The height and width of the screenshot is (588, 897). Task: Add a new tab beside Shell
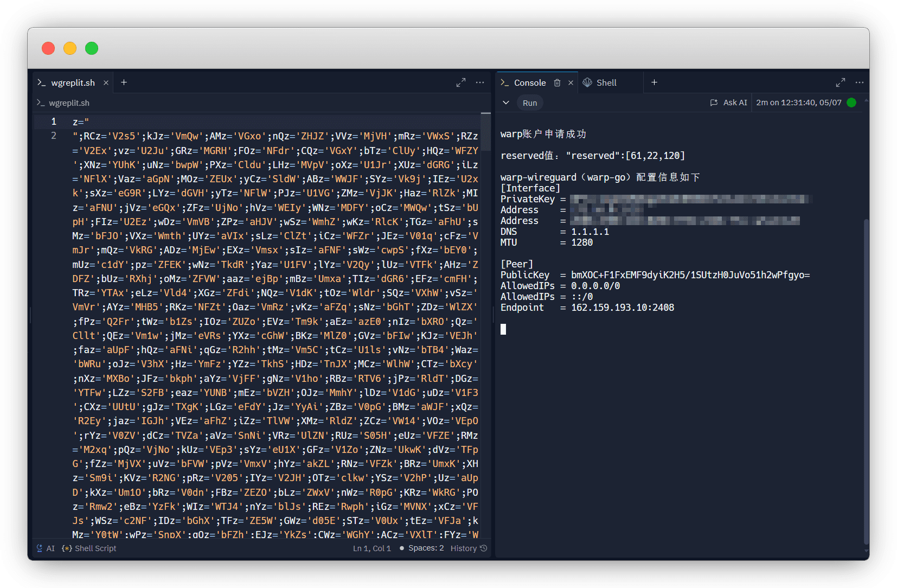[x=654, y=82]
